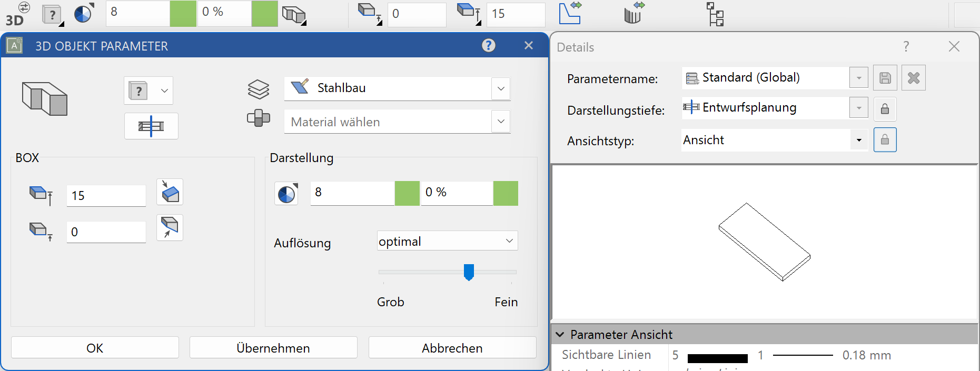Click the pick bottom height icon beside 0
The image size is (980, 371).
(x=170, y=228)
